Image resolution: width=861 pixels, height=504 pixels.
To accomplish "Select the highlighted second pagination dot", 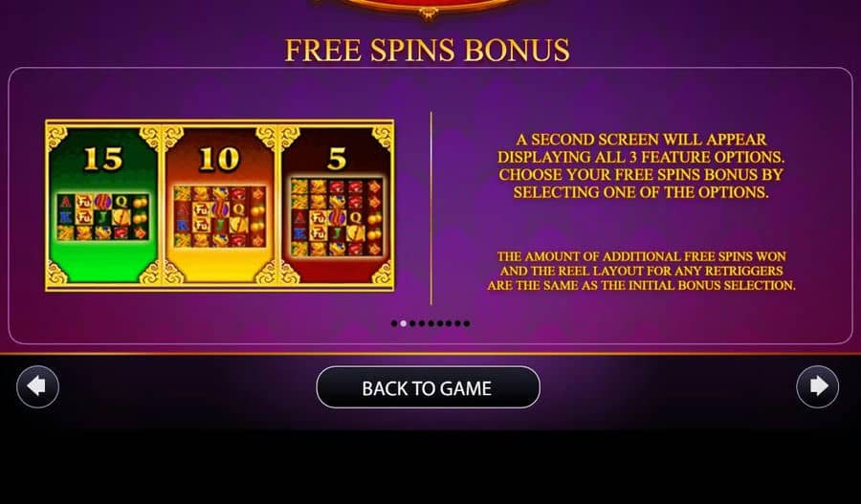I will pos(403,323).
